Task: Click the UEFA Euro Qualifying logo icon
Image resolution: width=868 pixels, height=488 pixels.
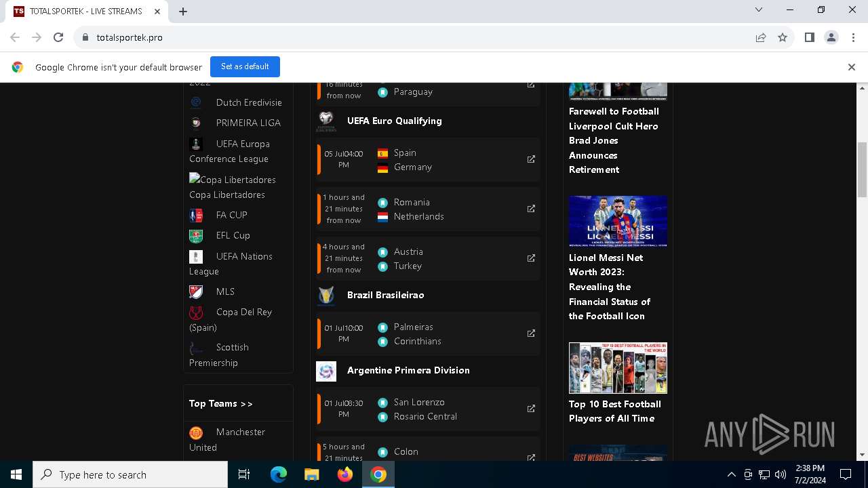Action: 326,121
